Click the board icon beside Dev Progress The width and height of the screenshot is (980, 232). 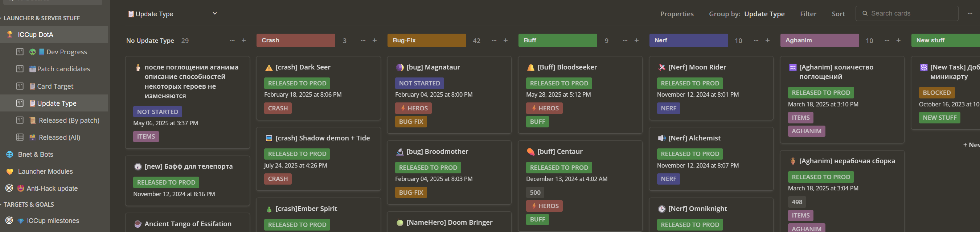click(20, 52)
